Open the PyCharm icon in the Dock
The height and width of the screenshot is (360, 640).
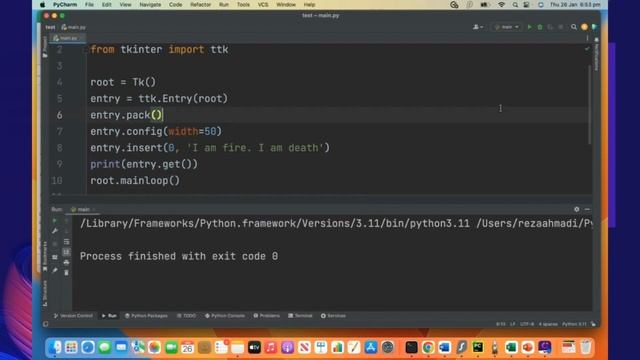click(x=478, y=347)
